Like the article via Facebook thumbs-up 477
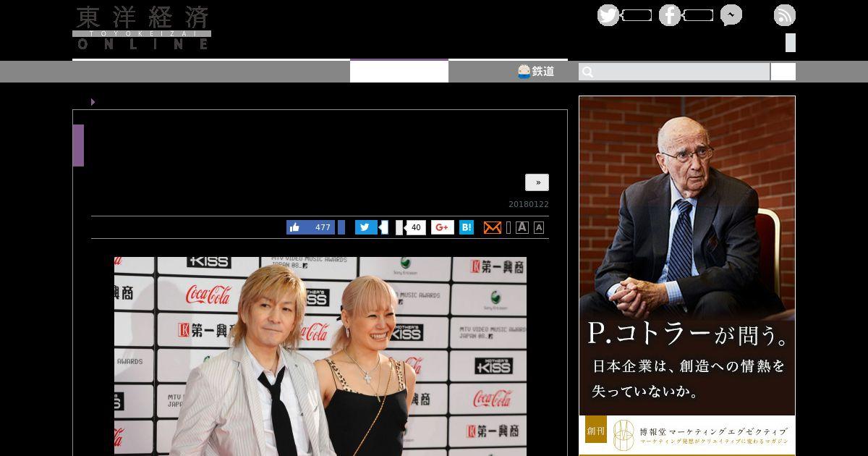Image resolution: width=868 pixels, height=456 pixels. tap(311, 227)
